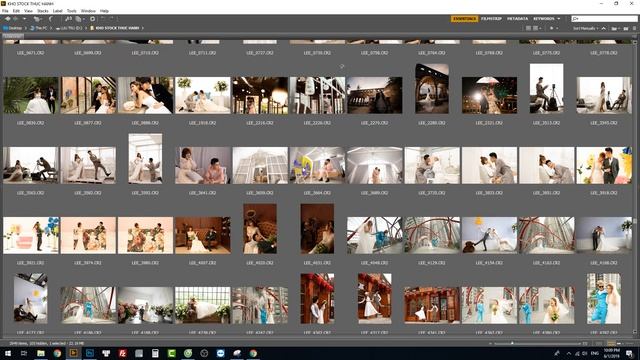The image size is (640, 360).
Task: Open the parent folder or Favorites dropdown
Action: 24,19
